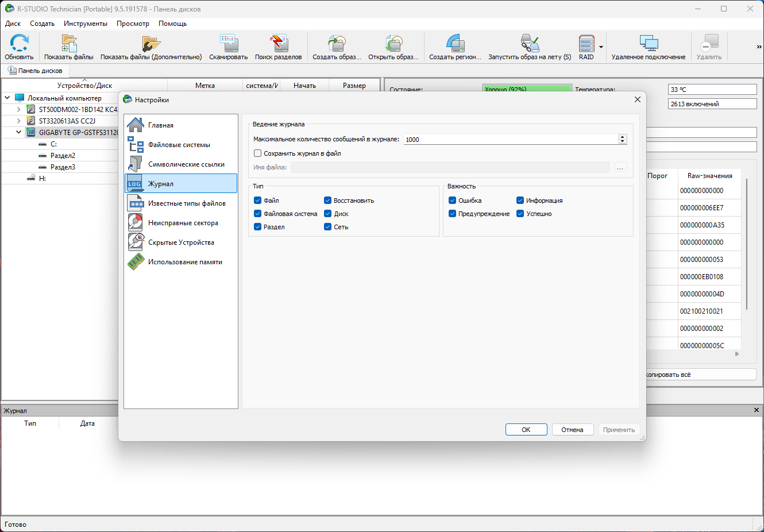Open Удаленное подключение from the toolbar
The width and height of the screenshot is (764, 532).
click(649, 47)
